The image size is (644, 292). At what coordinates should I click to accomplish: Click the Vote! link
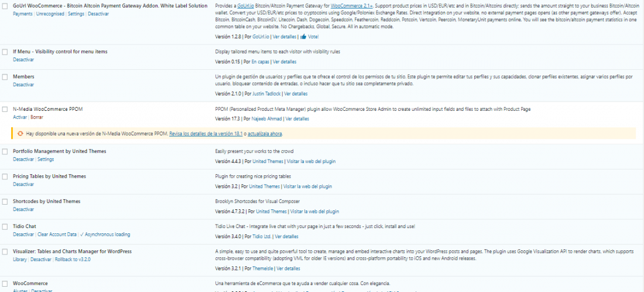coord(313,36)
